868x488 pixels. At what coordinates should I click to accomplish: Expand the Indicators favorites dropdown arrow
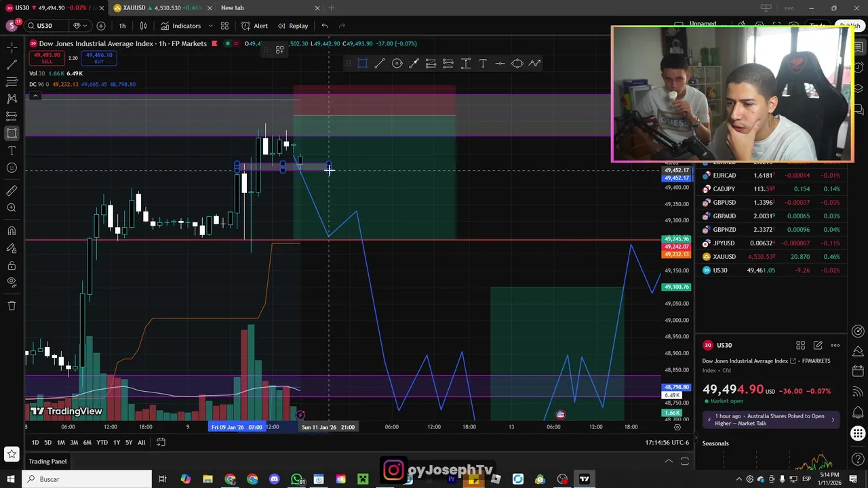[x=210, y=26]
